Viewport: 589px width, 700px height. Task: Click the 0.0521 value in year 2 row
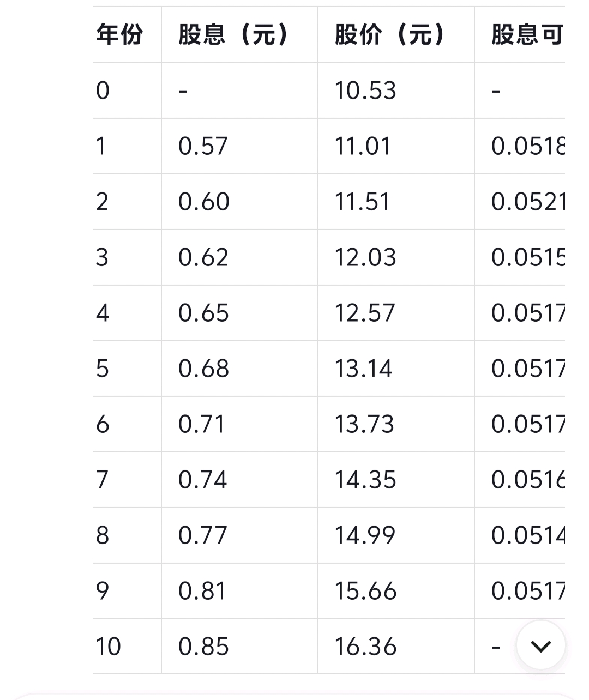point(528,202)
